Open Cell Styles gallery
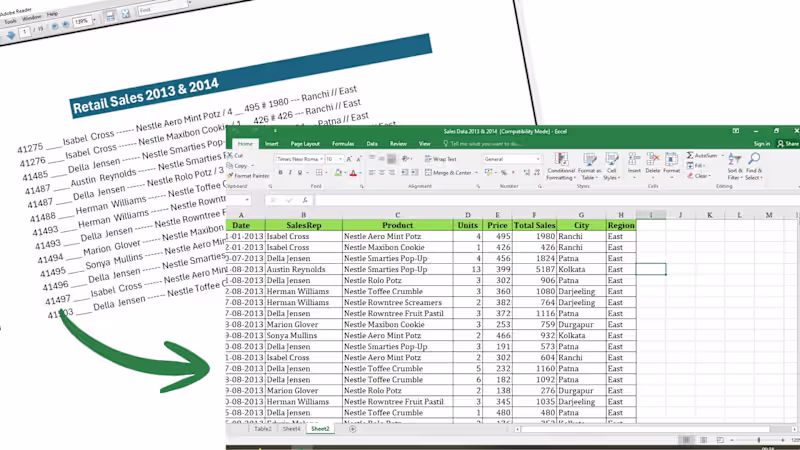800x450 pixels. point(611,166)
